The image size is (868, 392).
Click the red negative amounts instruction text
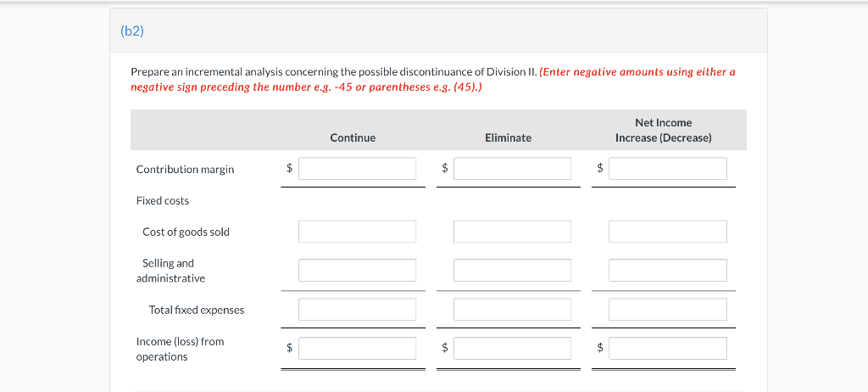click(432, 79)
